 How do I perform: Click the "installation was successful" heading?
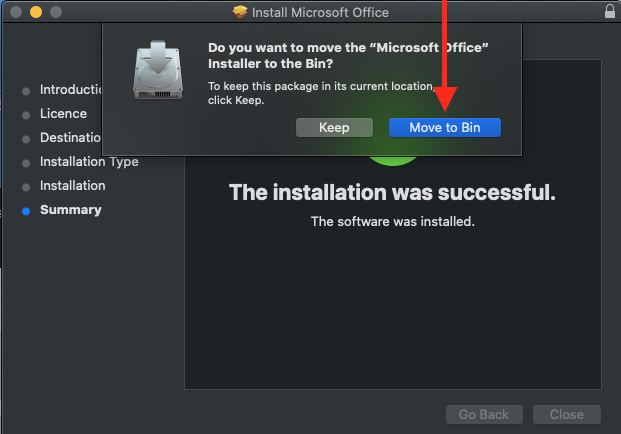[x=392, y=192]
